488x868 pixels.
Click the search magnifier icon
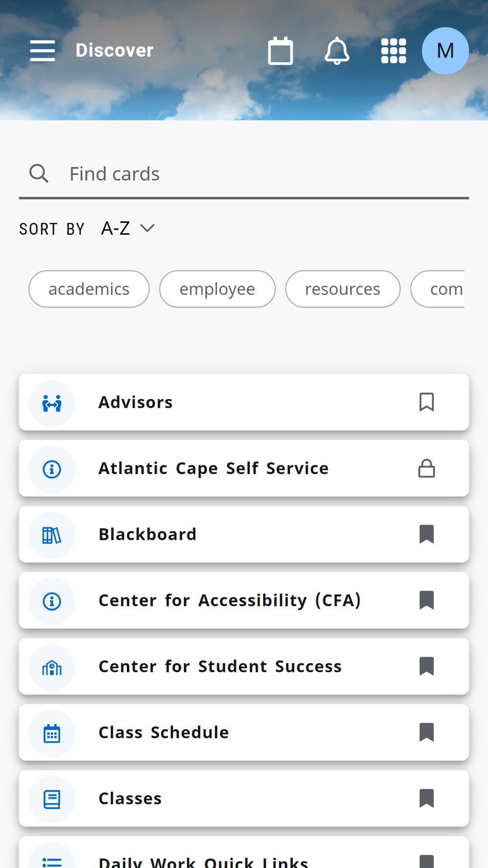click(x=39, y=173)
